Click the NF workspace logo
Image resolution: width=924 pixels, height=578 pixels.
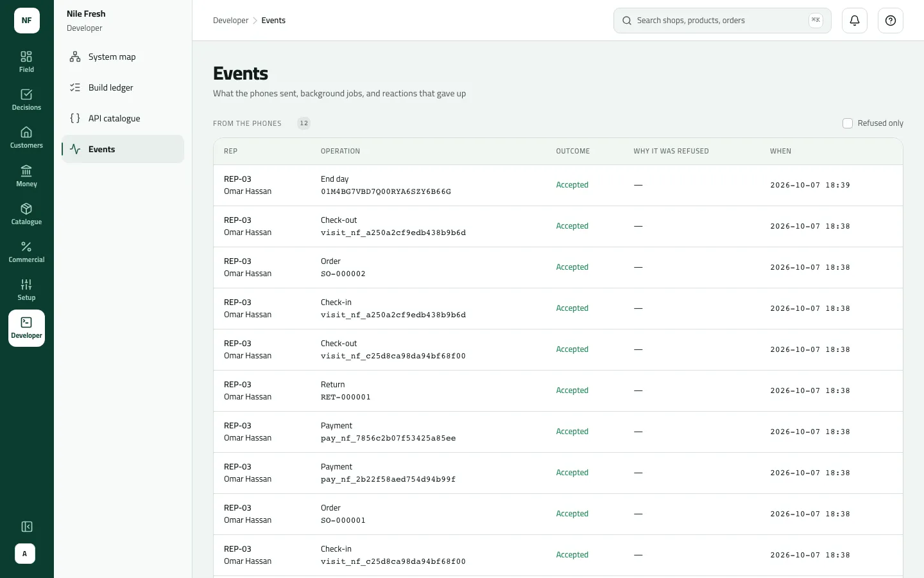[x=27, y=21]
